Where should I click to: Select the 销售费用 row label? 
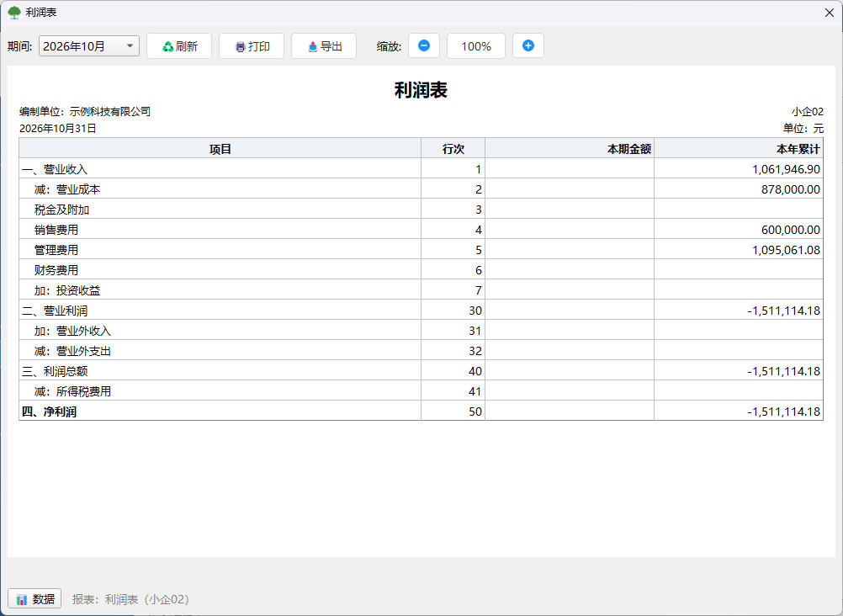[x=56, y=230]
